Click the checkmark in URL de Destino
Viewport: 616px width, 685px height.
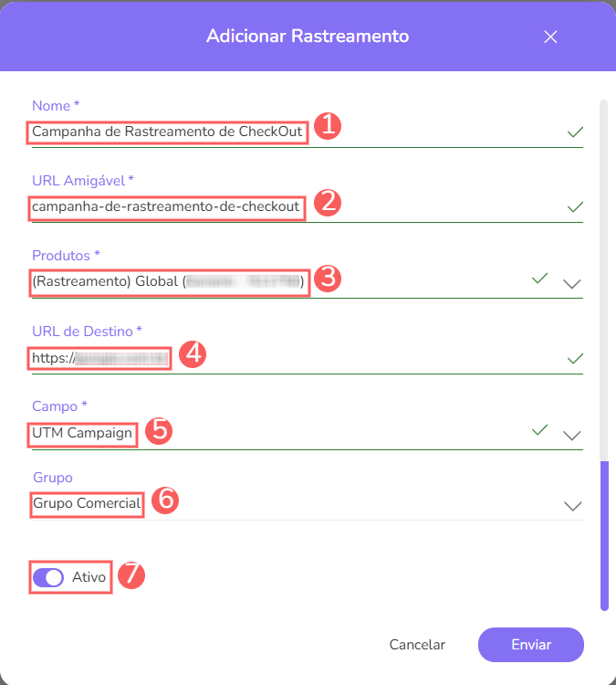click(x=574, y=359)
